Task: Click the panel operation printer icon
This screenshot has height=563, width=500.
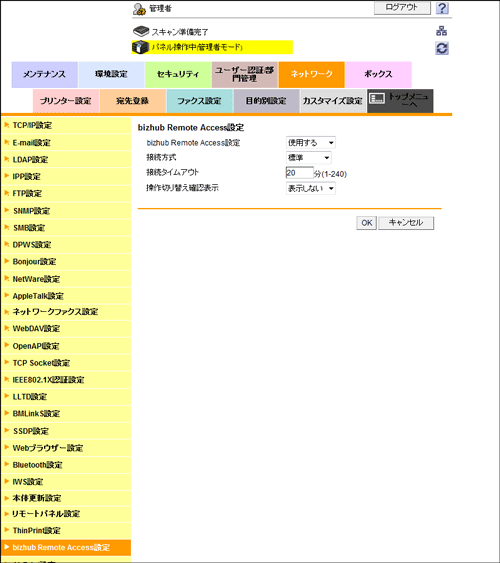Action: coord(140,47)
